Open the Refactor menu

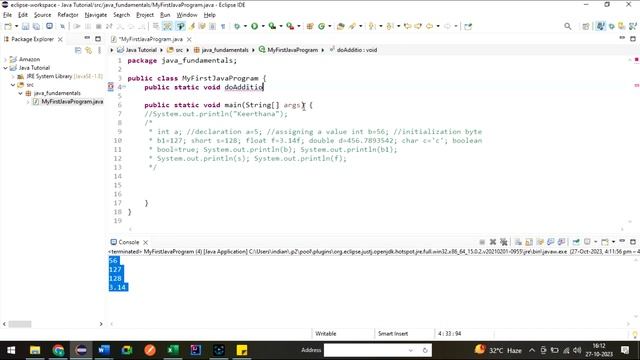click(68, 15)
